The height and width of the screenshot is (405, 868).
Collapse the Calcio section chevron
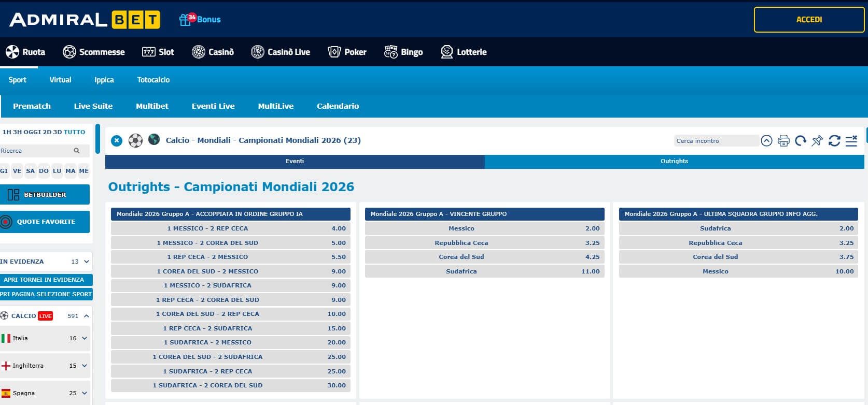[x=87, y=316]
